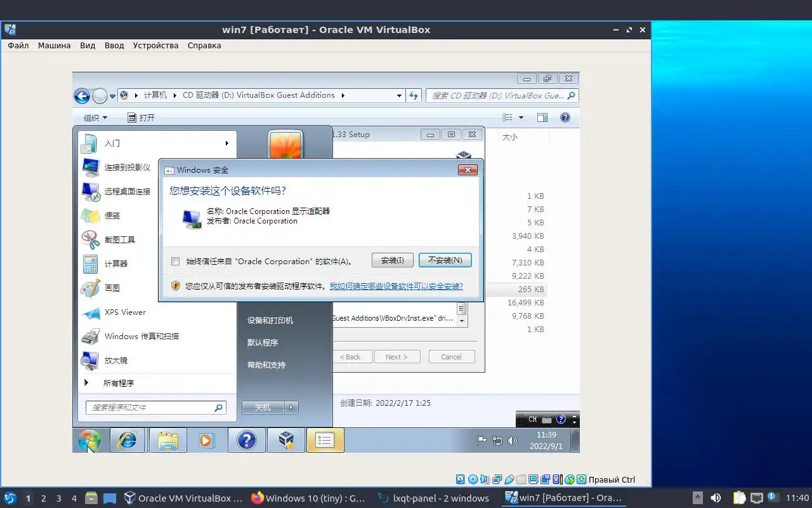Click Explorer's blue help icon
812x508 pixels.
pyautogui.click(x=565, y=117)
